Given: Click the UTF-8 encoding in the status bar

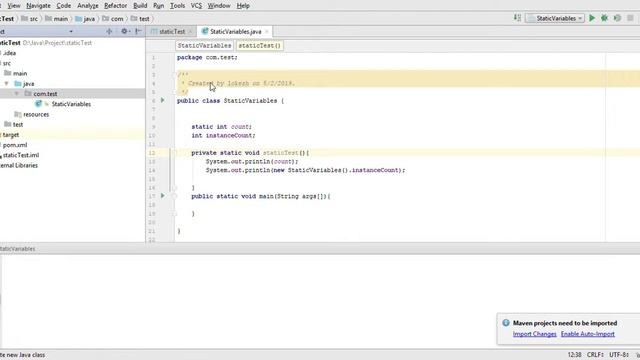Looking at the screenshot, I should click(619, 355).
